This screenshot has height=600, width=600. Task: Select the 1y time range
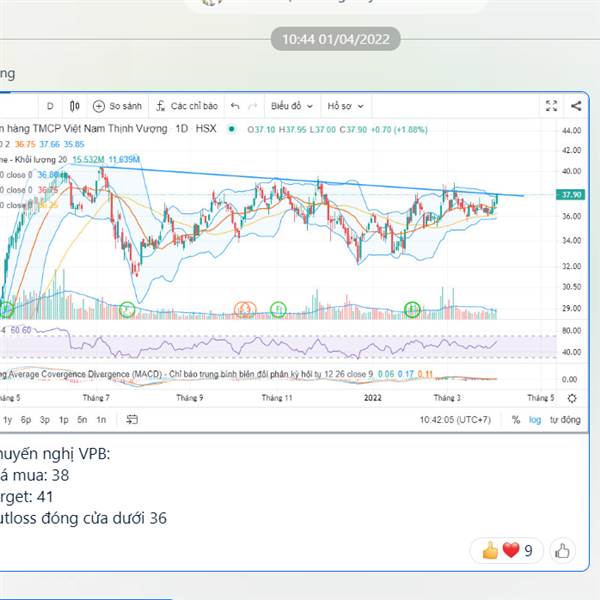(x=7, y=420)
